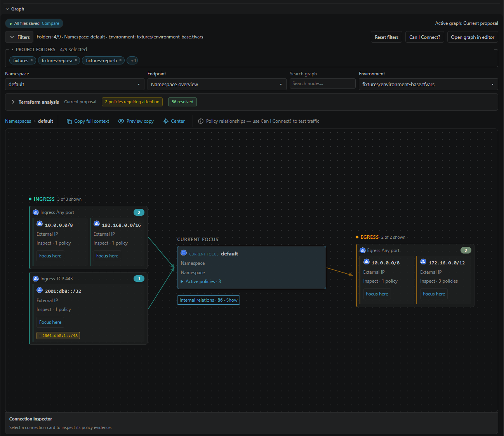Click the node icon beside 172.16.0.0/12
Viewport: 504px width, 436px height.
point(423,262)
